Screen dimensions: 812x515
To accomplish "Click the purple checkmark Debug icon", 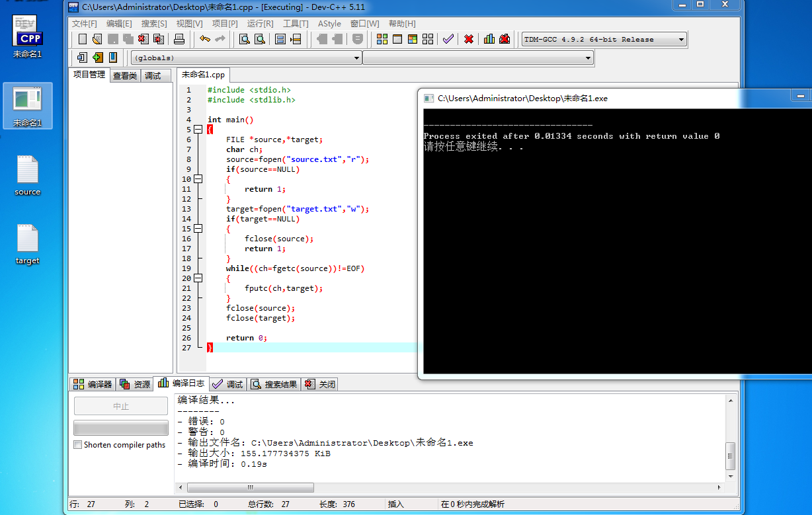I will tap(448, 39).
